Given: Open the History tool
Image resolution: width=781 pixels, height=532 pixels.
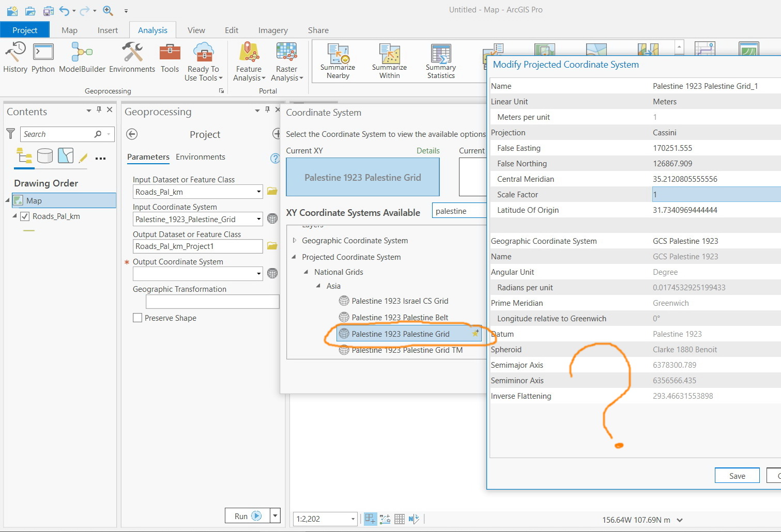Looking at the screenshot, I should click(15, 58).
